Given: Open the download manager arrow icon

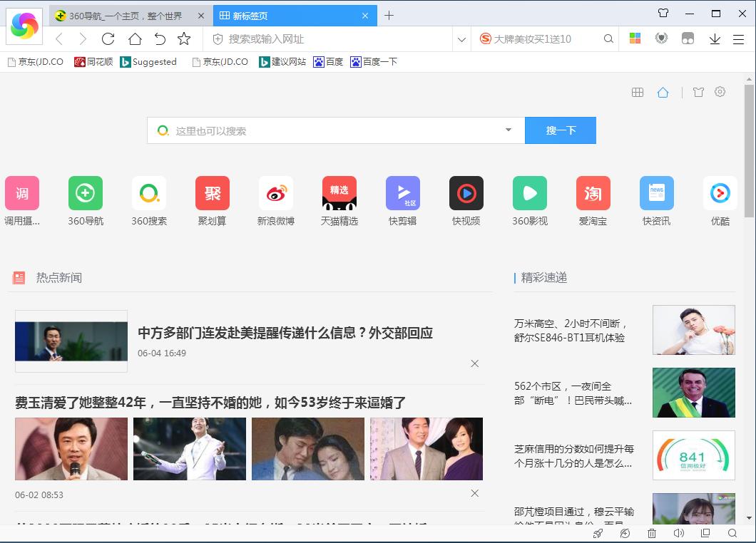Looking at the screenshot, I should tap(715, 40).
